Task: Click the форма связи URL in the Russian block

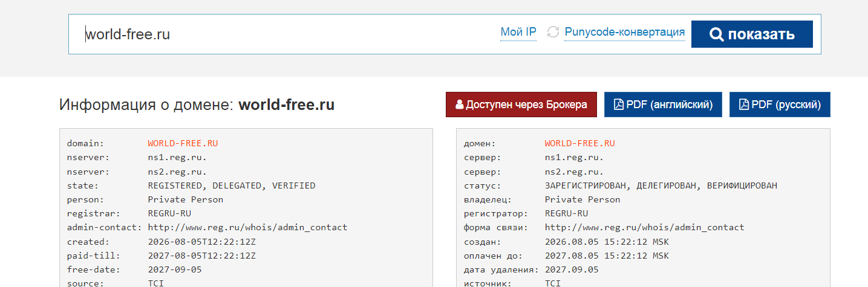Action: point(644,227)
